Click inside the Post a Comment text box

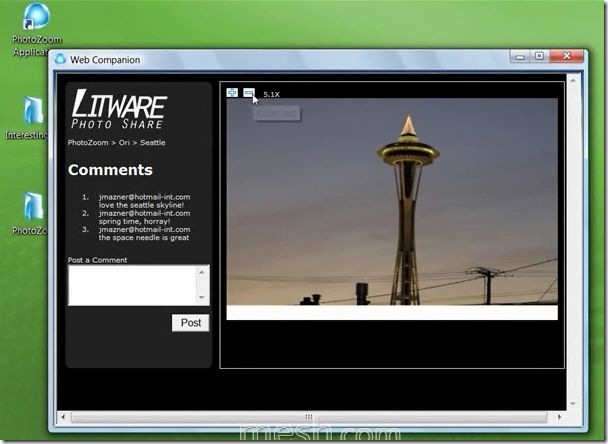point(133,285)
